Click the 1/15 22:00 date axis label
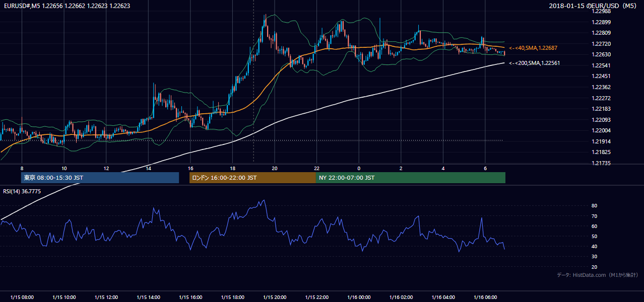This screenshot has width=644, height=302. 316,297
